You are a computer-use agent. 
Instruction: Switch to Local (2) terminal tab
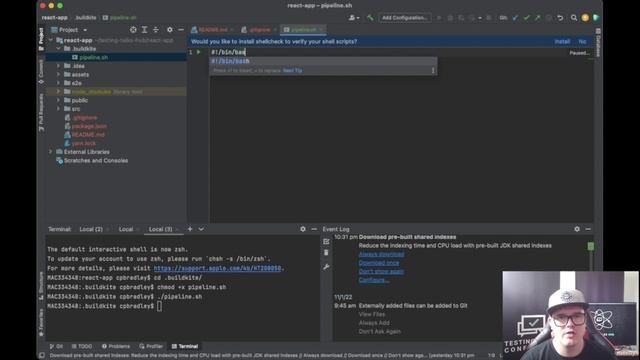pyautogui.click(x=91, y=229)
